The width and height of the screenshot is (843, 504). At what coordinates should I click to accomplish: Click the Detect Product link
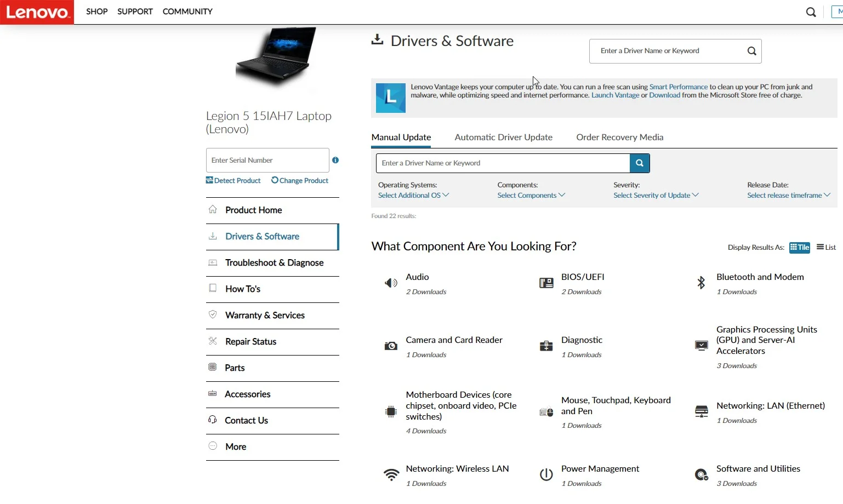[x=233, y=181]
